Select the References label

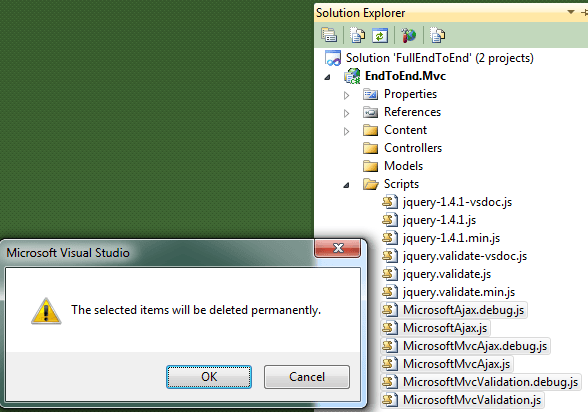[x=412, y=112]
